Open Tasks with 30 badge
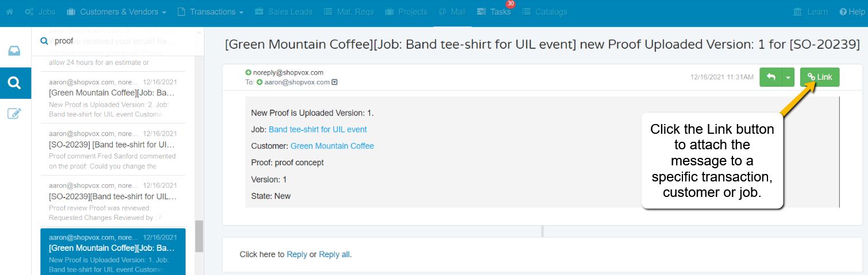The width and height of the screenshot is (868, 275). [494, 11]
